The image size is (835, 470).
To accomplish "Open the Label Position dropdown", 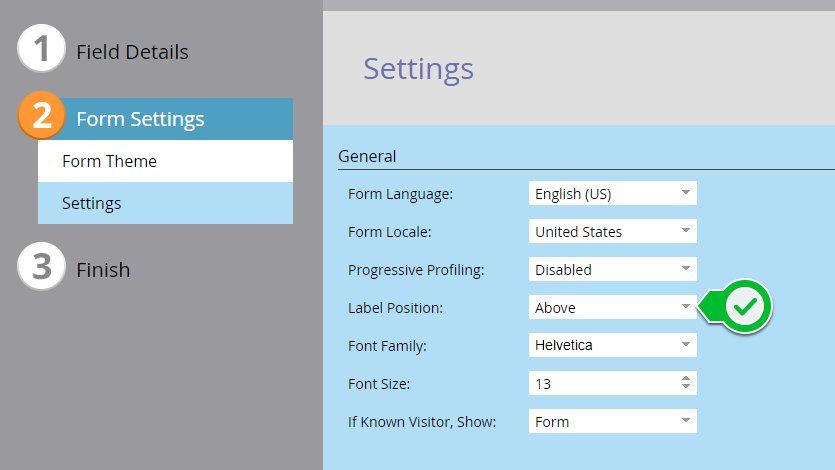I will click(612, 307).
